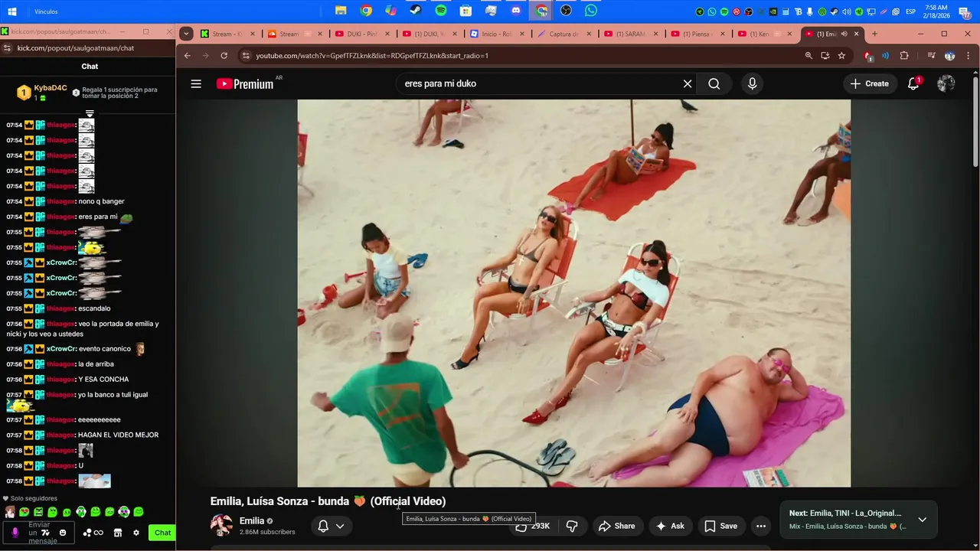The height and width of the screenshot is (551, 980).
Task: Focus the Enviar un mensaje field
Action: pos(40,533)
